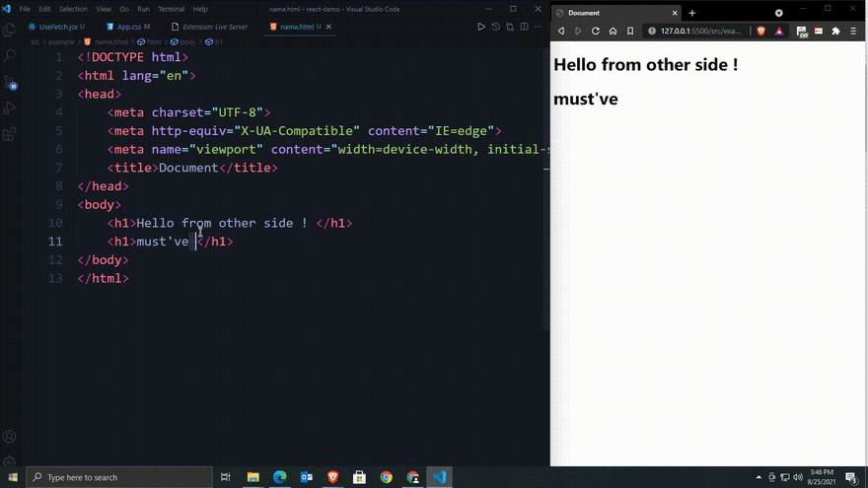This screenshot has width=868, height=488.
Task: Reload the browser page
Action: click(x=596, y=31)
